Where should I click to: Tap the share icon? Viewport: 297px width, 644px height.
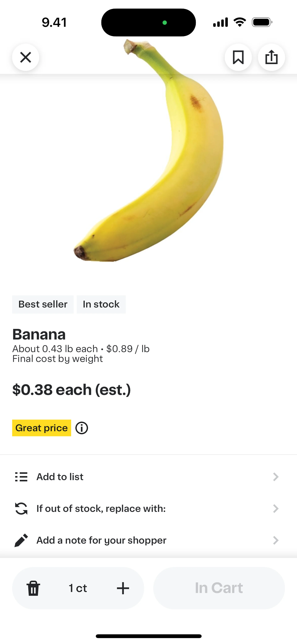[x=271, y=57]
